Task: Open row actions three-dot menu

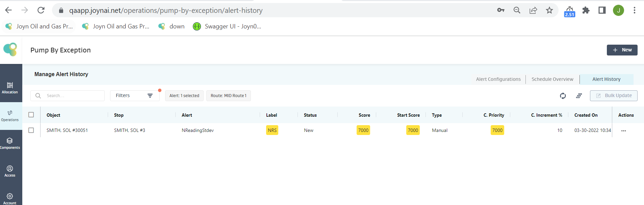Action: click(x=623, y=131)
